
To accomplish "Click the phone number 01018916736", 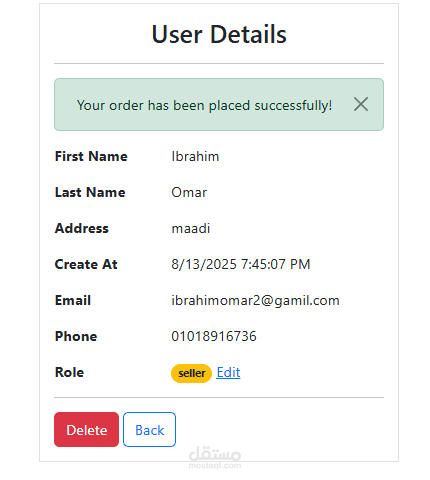I will [214, 336].
